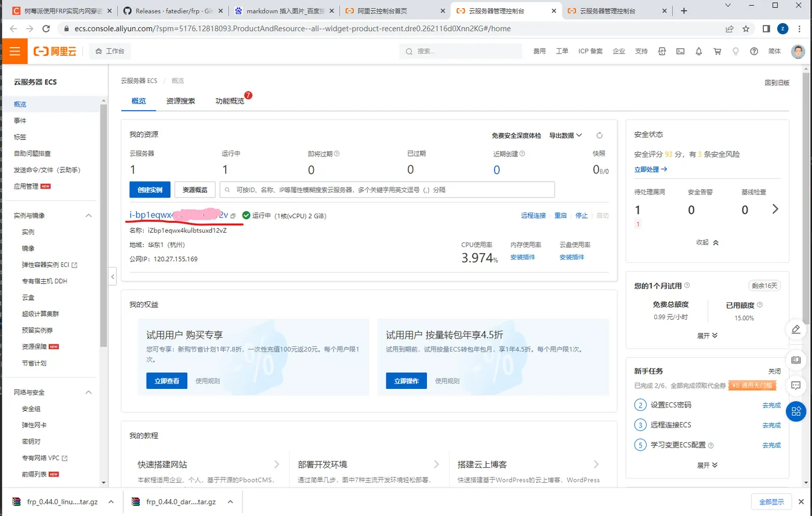
Task: Click next arrow in security status
Action: click(775, 209)
